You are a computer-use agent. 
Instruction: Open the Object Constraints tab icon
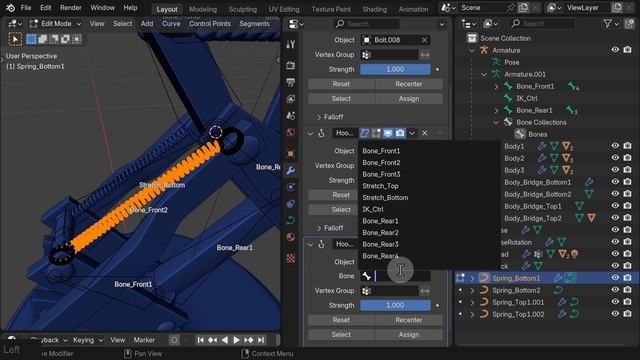pos(290,204)
